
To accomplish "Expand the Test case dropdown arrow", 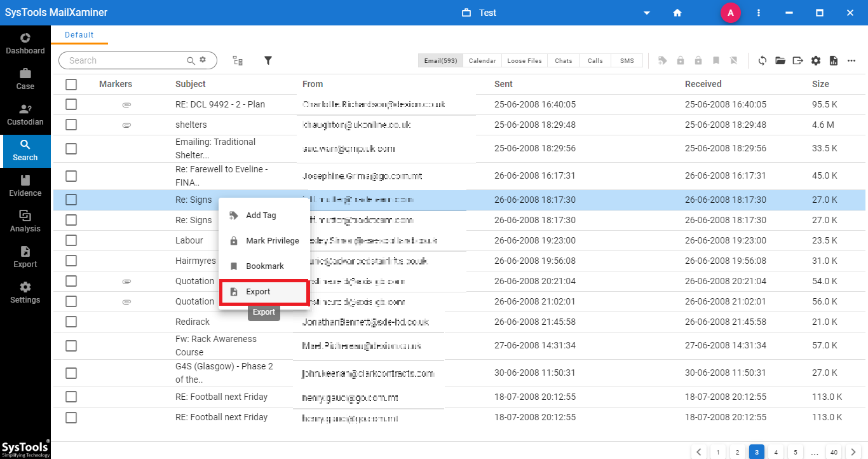I will tap(647, 13).
